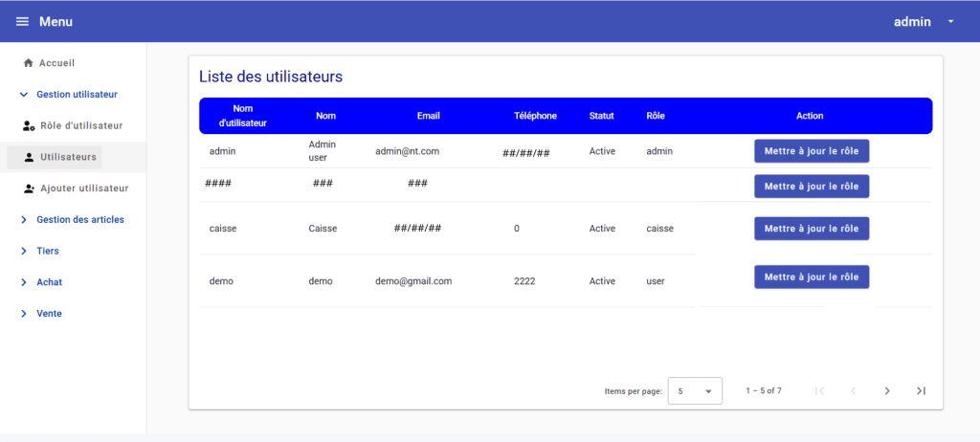Open the Items per page selector
Viewport: 980px width, 442px height.
[694, 391]
